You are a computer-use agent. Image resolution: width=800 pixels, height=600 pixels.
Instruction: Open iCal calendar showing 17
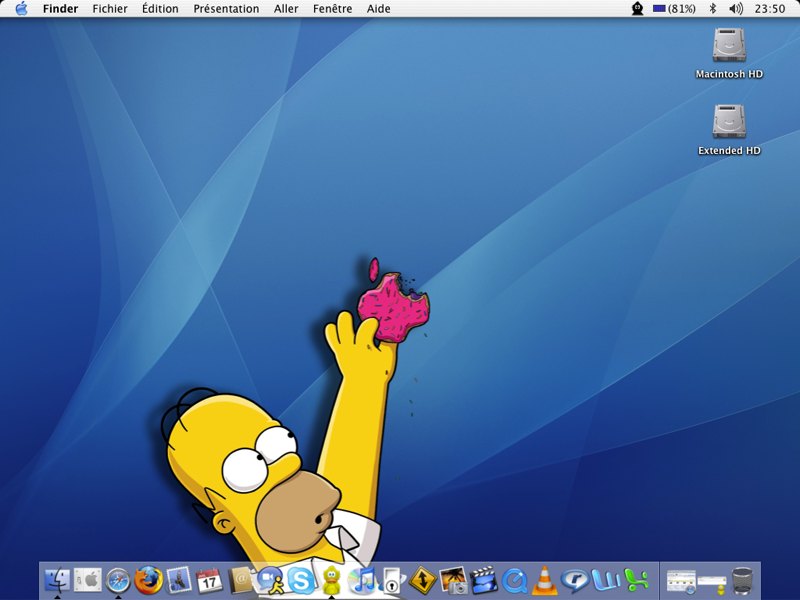coord(209,581)
